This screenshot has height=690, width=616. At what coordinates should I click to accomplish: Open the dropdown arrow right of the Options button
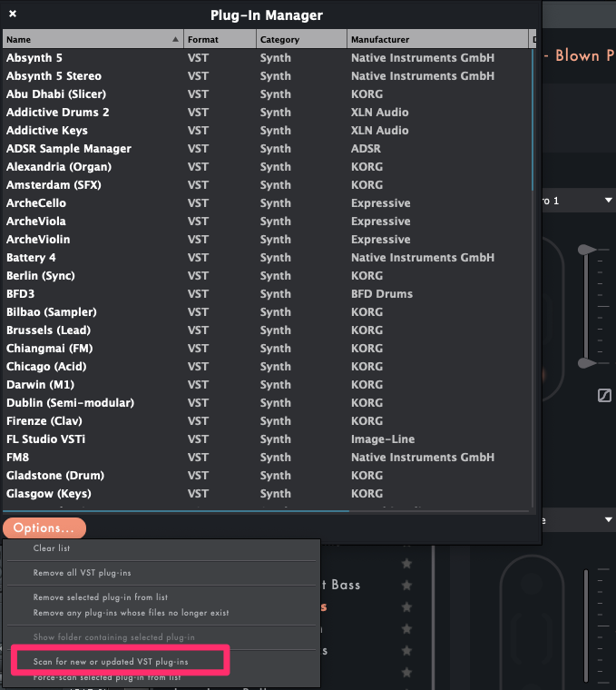point(607,519)
